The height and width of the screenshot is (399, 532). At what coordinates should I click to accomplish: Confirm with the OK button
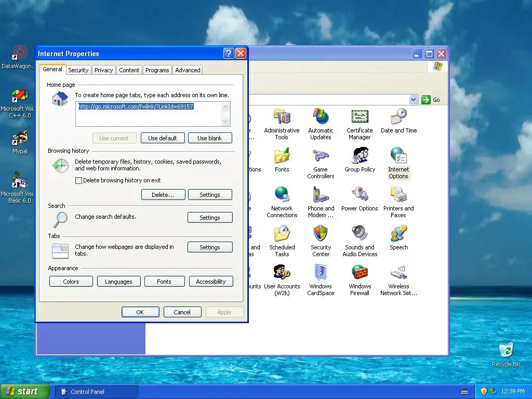[x=140, y=312]
